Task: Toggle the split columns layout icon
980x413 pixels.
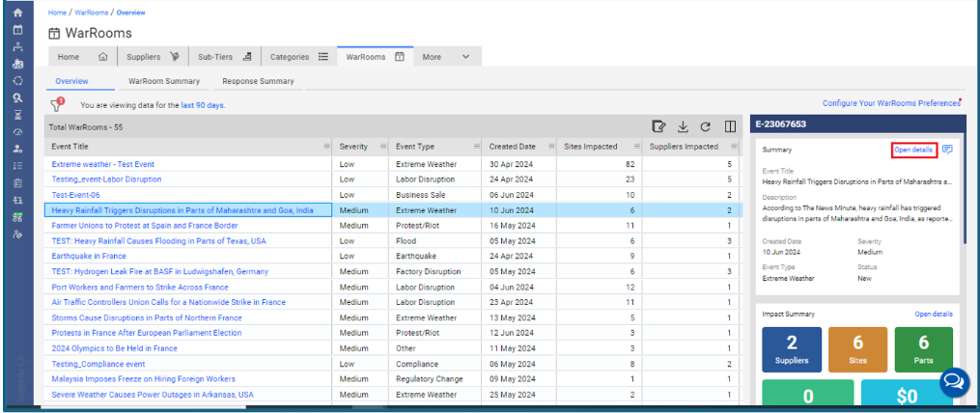Action: click(729, 126)
